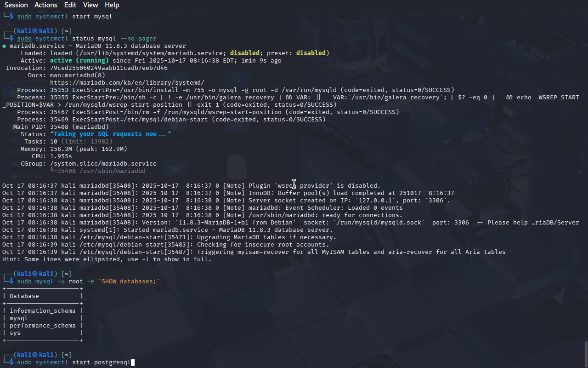Click the man:mariadbd(8) docs reference
Viewport: 588px width, 368px height.
pos(77,75)
